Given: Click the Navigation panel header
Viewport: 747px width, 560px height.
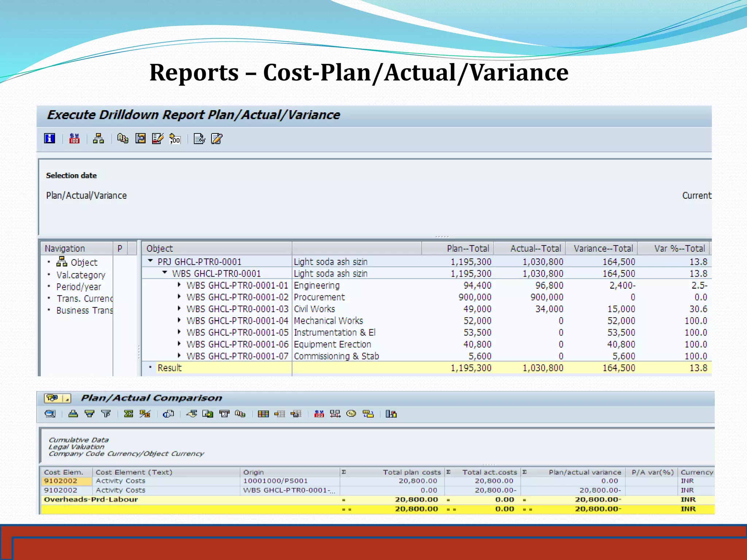Looking at the screenshot, I should (x=77, y=249).
